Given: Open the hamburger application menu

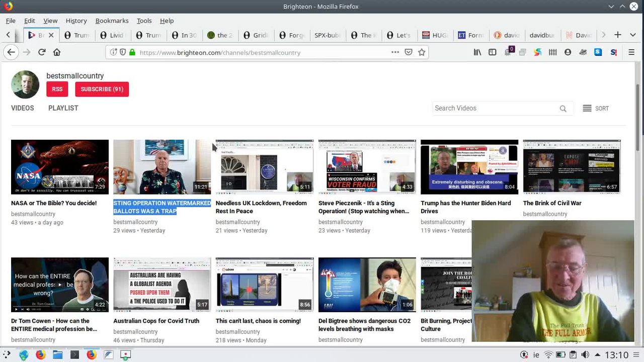Looking at the screenshot, I should click(x=631, y=52).
